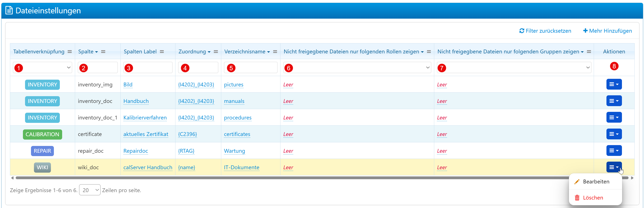
Task: Click the calServer Handbuch label link
Action: (x=148, y=167)
